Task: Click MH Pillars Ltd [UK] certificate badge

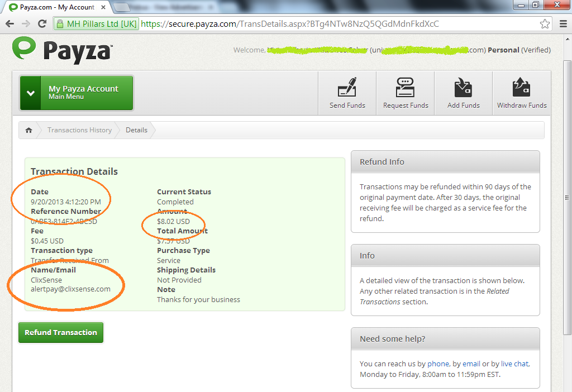Action: pyautogui.click(x=97, y=24)
